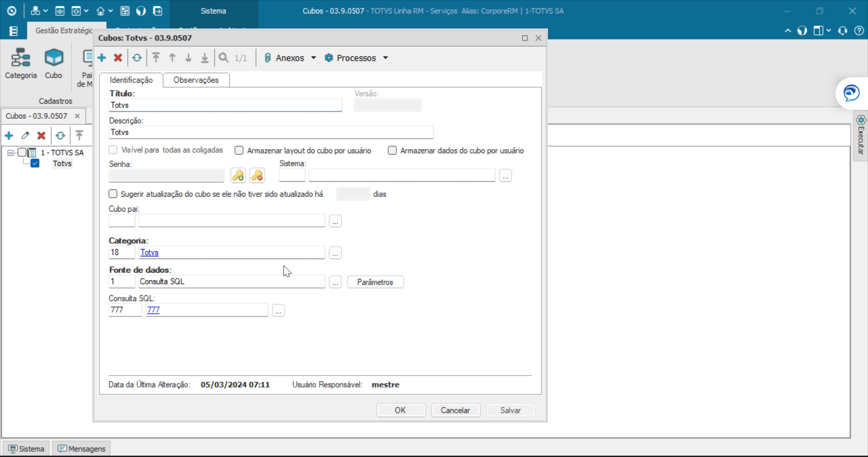The height and width of the screenshot is (457, 868).
Task: Click the add (+) icon in the dialog toolbar
Action: point(102,58)
